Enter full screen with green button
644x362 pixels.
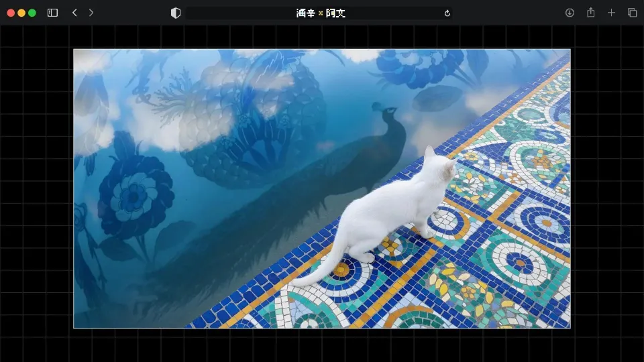(32, 13)
